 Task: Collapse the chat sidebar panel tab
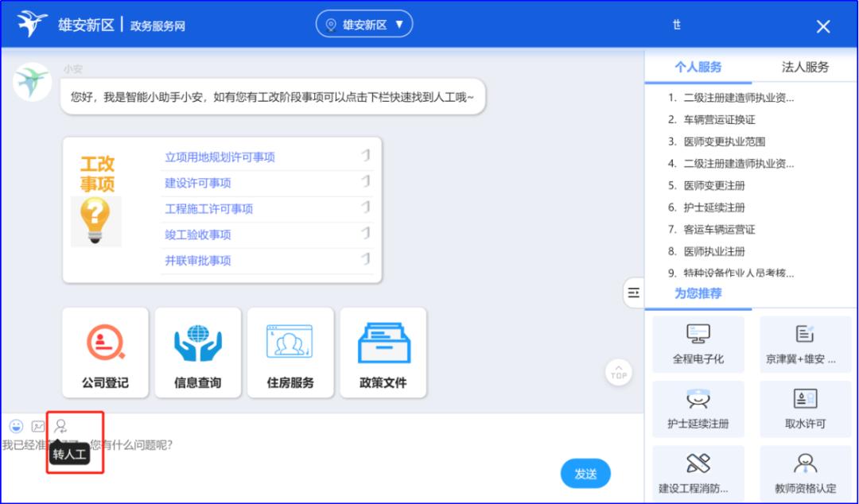(632, 293)
